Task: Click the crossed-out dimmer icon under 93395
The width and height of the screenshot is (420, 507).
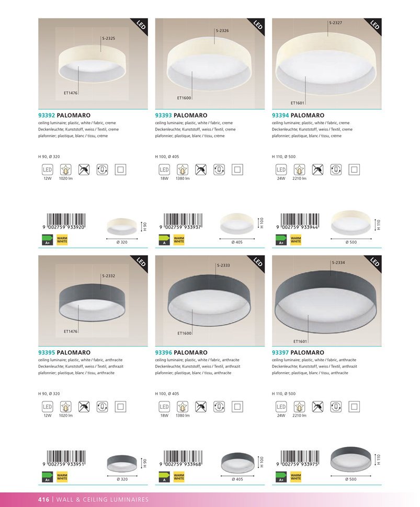Action: coord(84,407)
